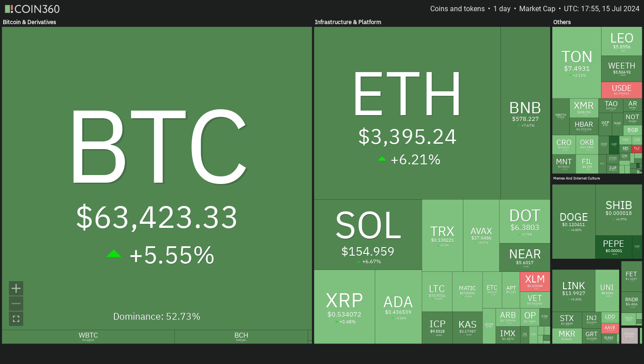644x364 pixels.
Task: Select the BNB tile
Action: [525, 113]
